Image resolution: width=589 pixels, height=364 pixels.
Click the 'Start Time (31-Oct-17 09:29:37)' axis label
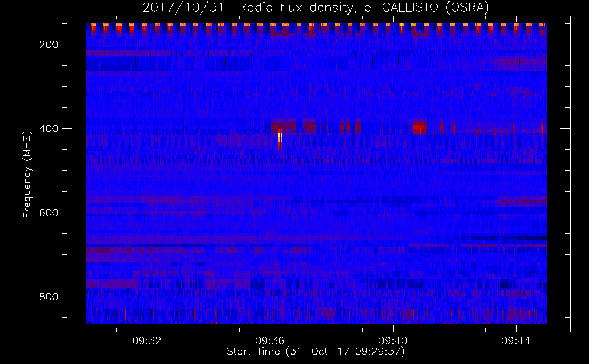click(316, 352)
